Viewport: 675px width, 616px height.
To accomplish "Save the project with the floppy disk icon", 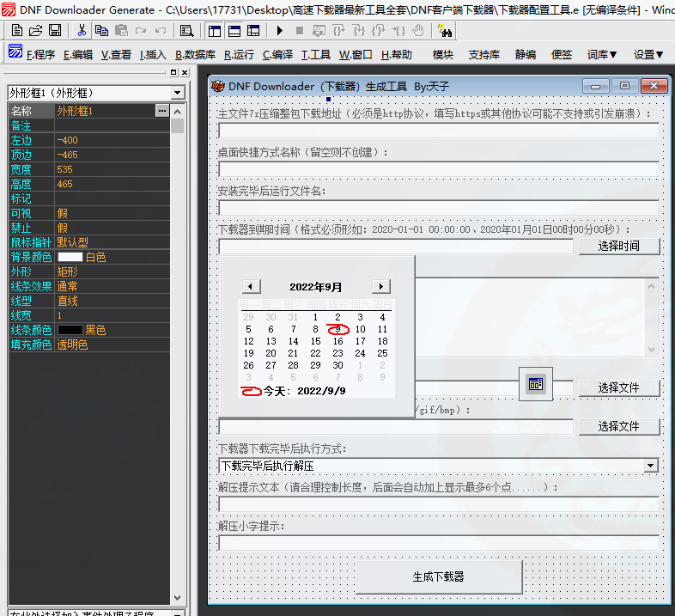I will pyautogui.click(x=55, y=31).
